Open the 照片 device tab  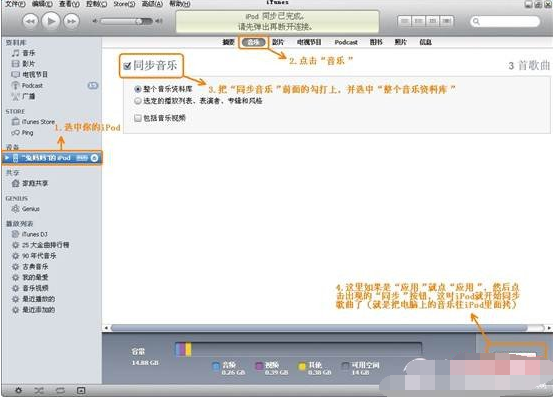pos(401,42)
